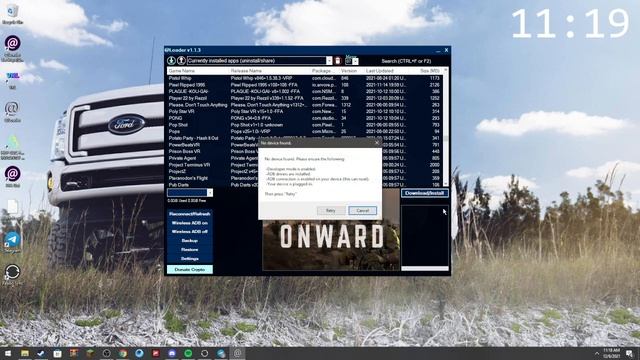The height and width of the screenshot is (360, 640).
Task: Sort list by Game Name column
Action: coord(198,71)
